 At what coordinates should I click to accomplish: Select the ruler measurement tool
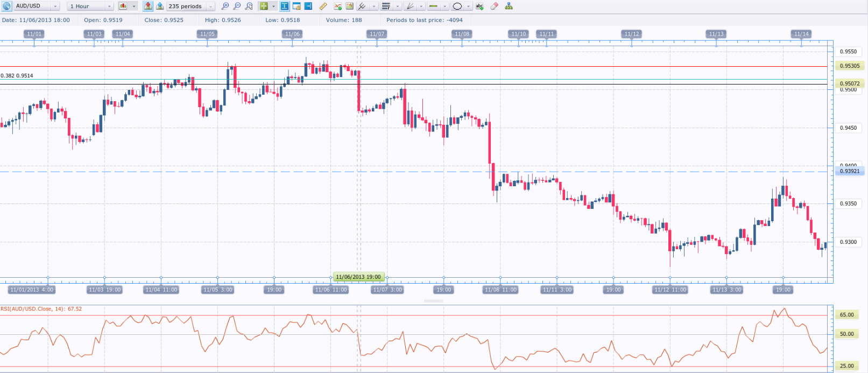(323, 6)
